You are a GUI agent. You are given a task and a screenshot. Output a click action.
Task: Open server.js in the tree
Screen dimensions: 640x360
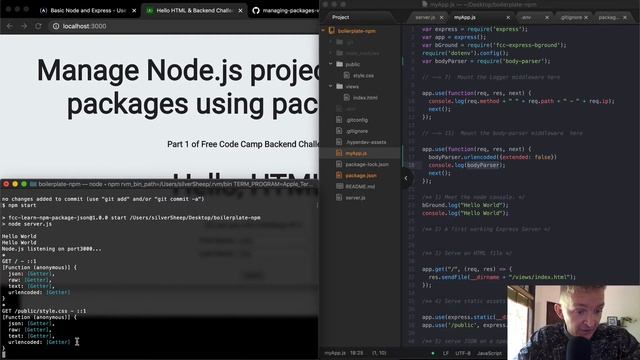(x=355, y=198)
